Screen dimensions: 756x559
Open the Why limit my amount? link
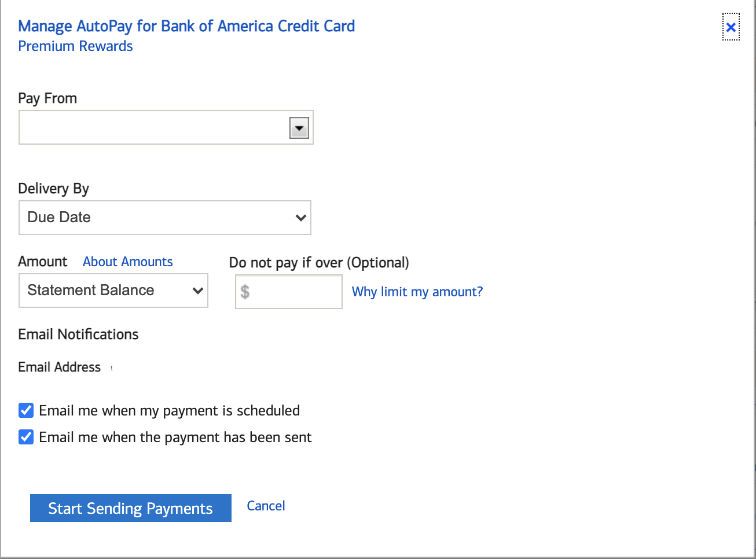[417, 292]
